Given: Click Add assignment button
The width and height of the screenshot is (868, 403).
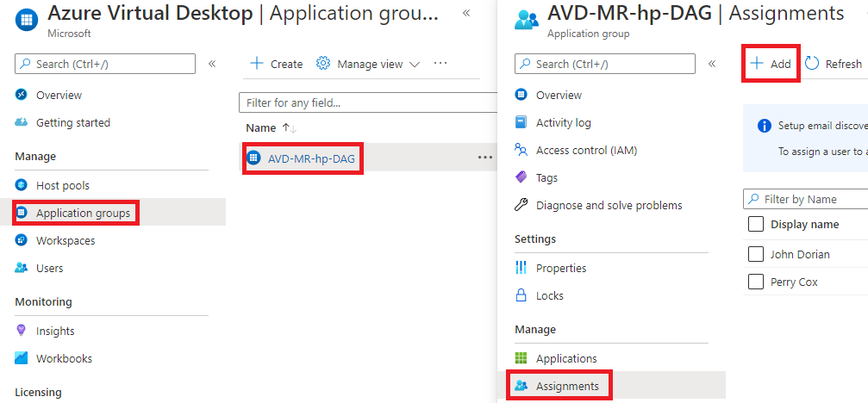Looking at the screenshot, I should coord(771,64).
